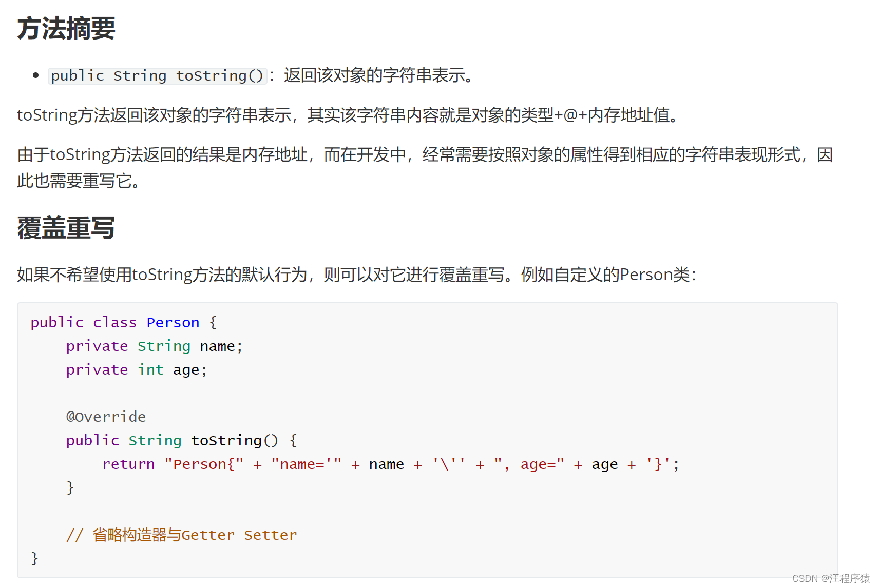
Task: Click the comment 省略构造器与Getter Setter
Action: pyautogui.click(x=182, y=535)
